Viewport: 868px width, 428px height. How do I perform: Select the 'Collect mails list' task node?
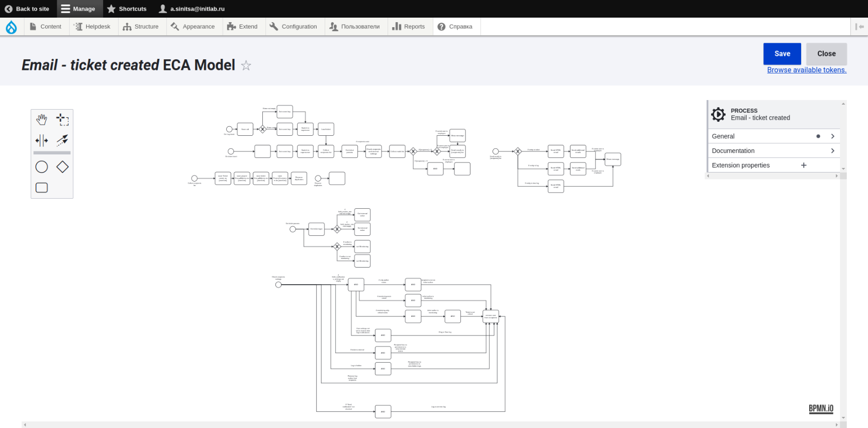397,151
